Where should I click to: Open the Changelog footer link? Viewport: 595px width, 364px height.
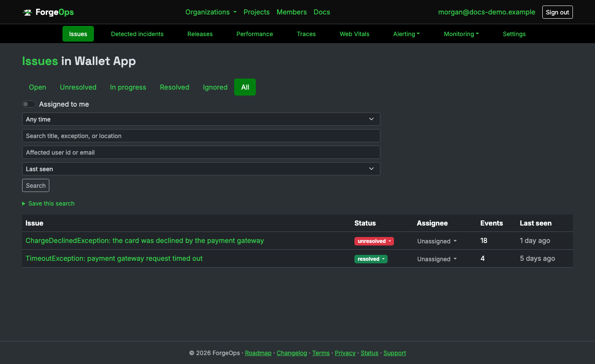292,353
